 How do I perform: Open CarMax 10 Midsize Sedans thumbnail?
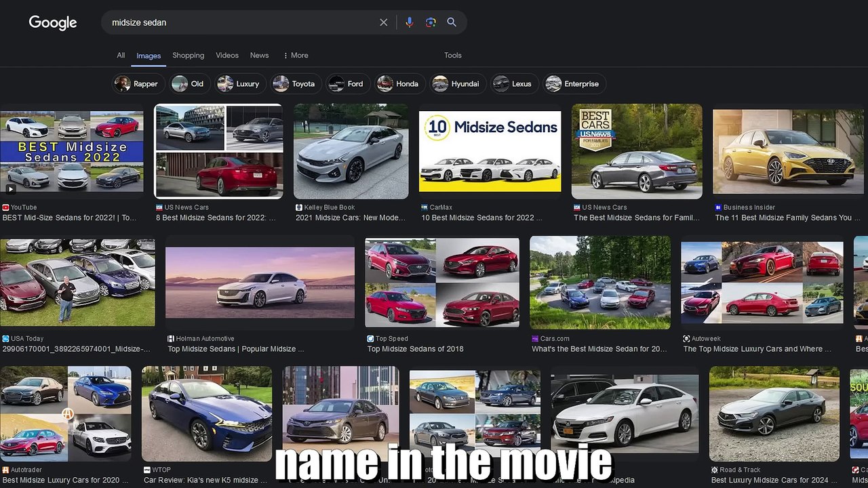[x=490, y=151]
